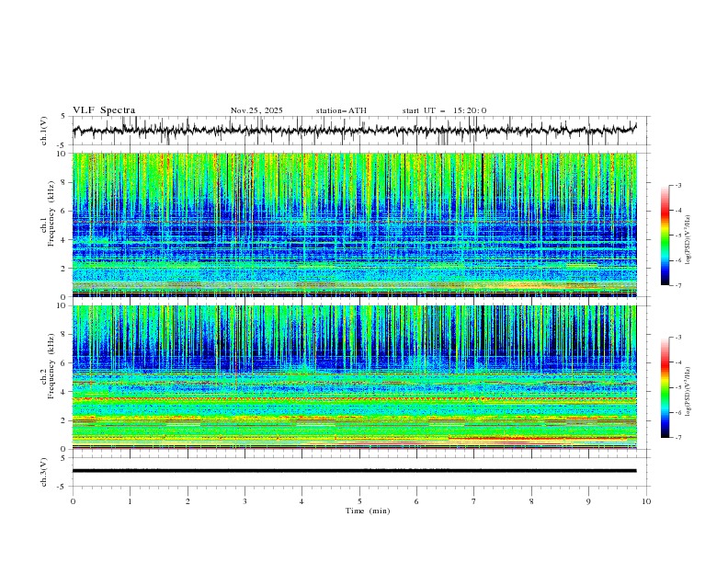This screenshot has height=563, width=728.
Task: Click the ch.2 color scale bar
Action: [x=665, y=387]
